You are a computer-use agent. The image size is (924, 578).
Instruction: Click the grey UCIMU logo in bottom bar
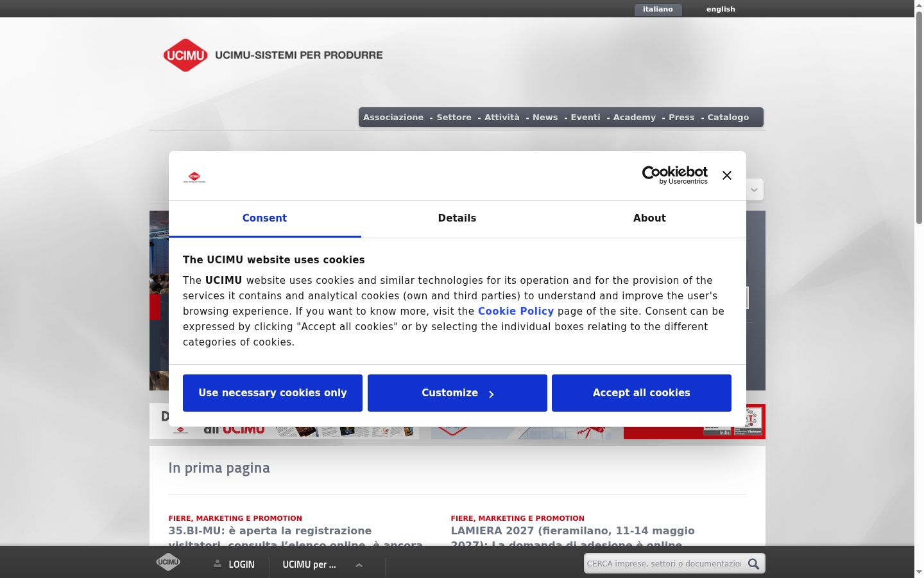pos(168,562)
